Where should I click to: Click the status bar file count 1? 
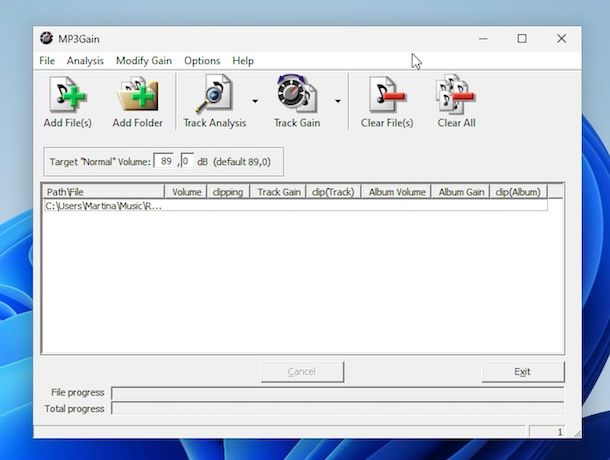coord(547,432)
